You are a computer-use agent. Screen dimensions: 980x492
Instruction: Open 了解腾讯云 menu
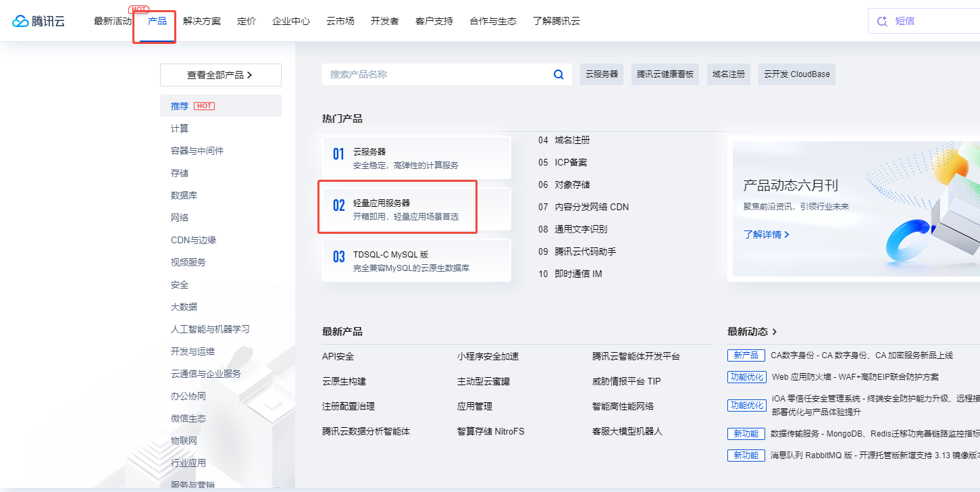(557, 21)
